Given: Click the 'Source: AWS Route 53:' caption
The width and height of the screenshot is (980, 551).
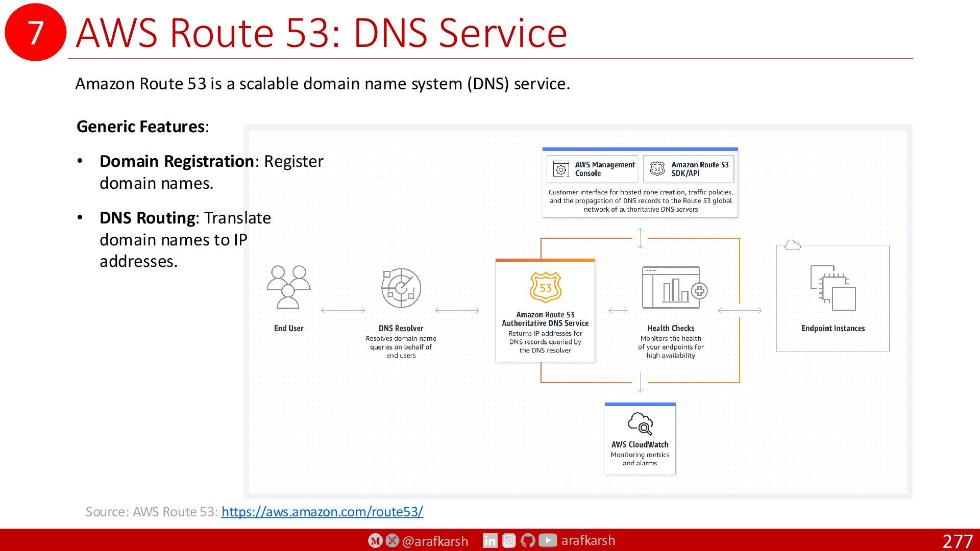Looking at the screenshot, I should pos(152,512).
